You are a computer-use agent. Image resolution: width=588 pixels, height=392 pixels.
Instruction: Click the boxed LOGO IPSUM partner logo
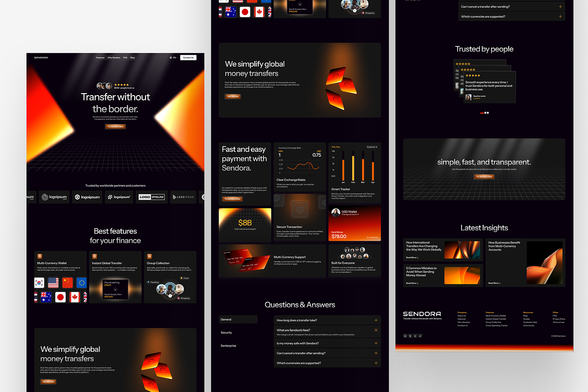(x=151, y=197)
